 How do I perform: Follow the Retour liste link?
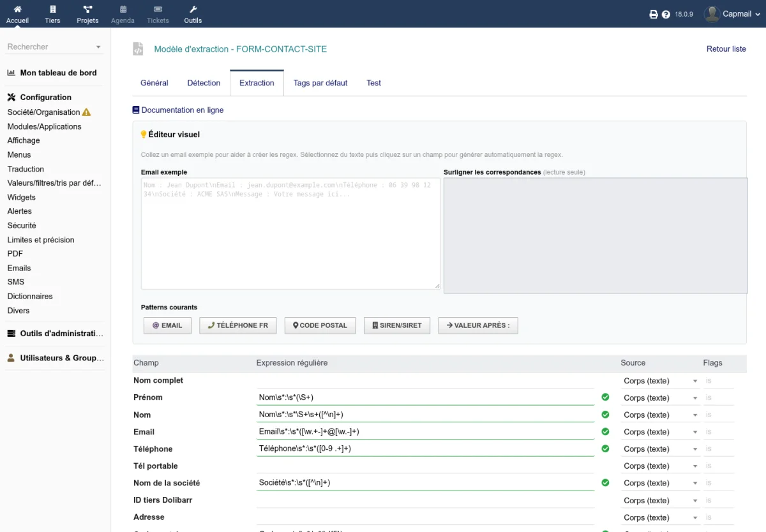[x=726, y=49]
